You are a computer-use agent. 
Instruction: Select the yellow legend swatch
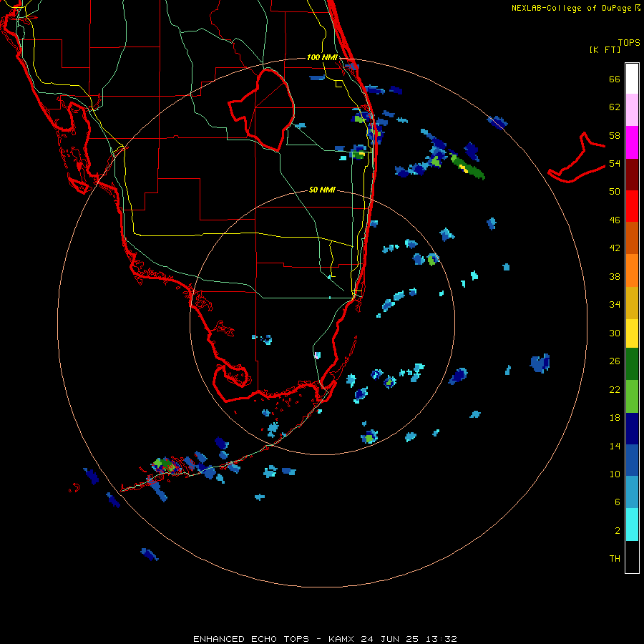tap(632, 333)
